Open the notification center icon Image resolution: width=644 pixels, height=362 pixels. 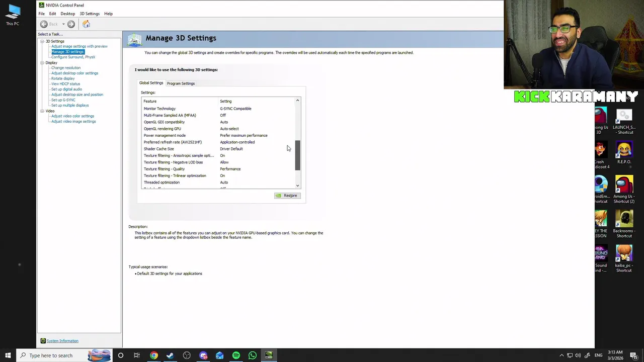pyautogui.click(x=634, y=355)
